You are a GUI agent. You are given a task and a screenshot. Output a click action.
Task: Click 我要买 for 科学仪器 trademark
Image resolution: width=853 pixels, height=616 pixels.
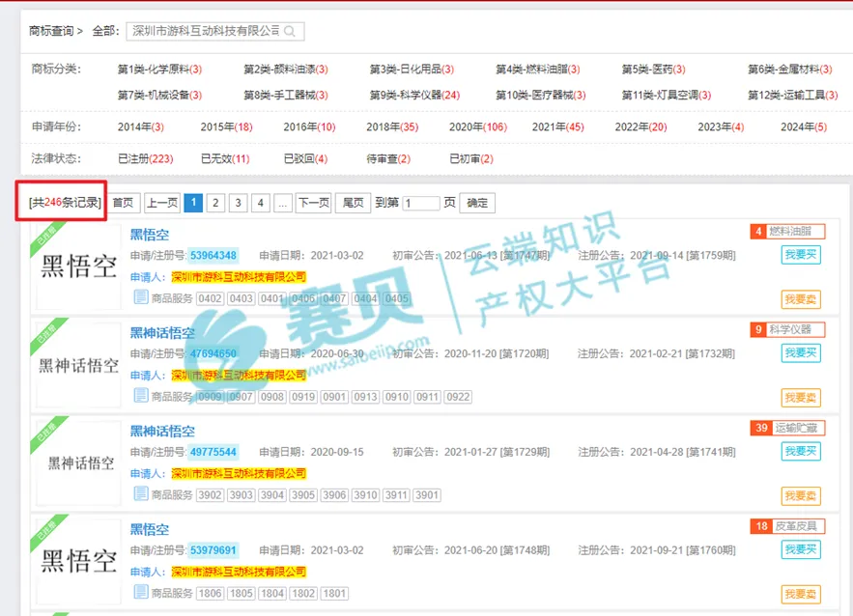tap(801, 352)
